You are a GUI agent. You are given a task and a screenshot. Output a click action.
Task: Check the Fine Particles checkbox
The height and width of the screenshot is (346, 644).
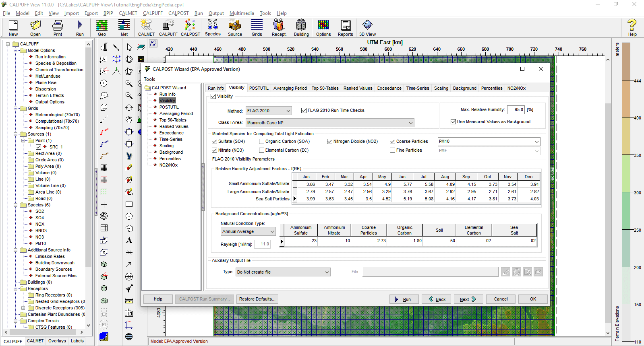click(x=393, y=150)
